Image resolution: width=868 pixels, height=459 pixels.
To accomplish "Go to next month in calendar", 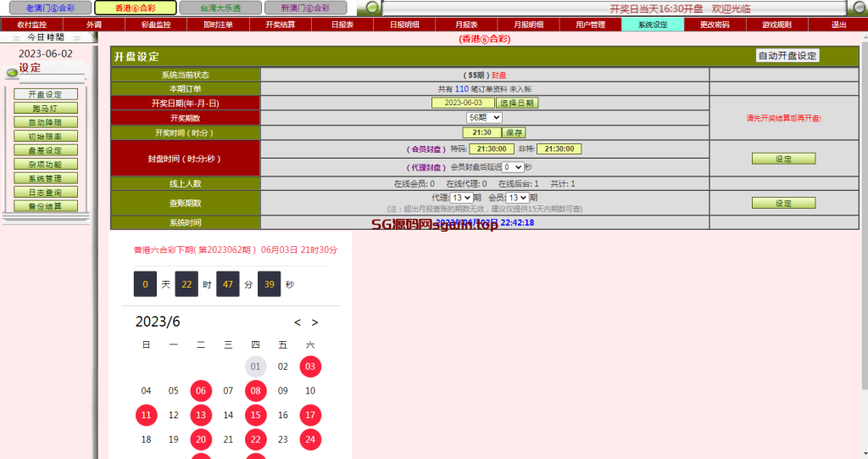I will [x=314, y=322].
